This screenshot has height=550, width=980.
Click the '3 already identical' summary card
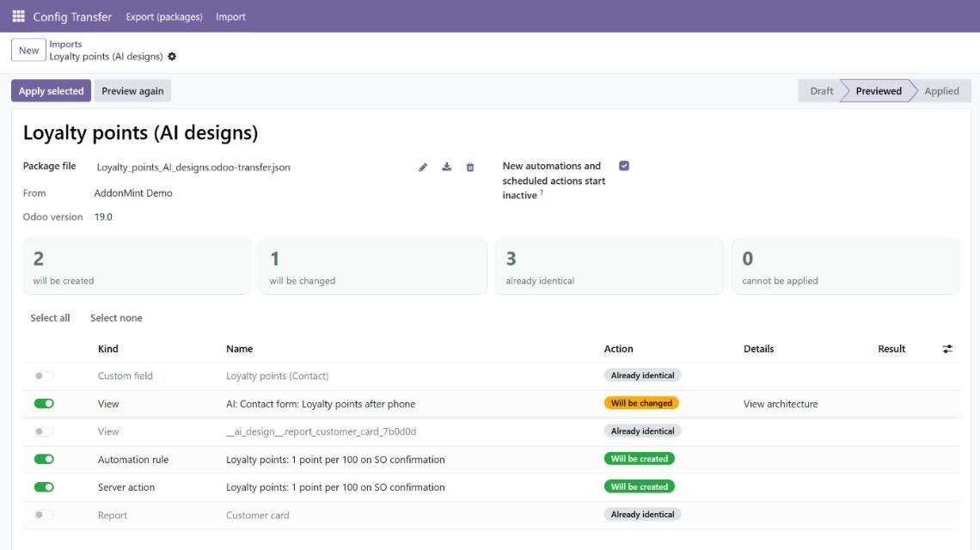coord(609,266)
